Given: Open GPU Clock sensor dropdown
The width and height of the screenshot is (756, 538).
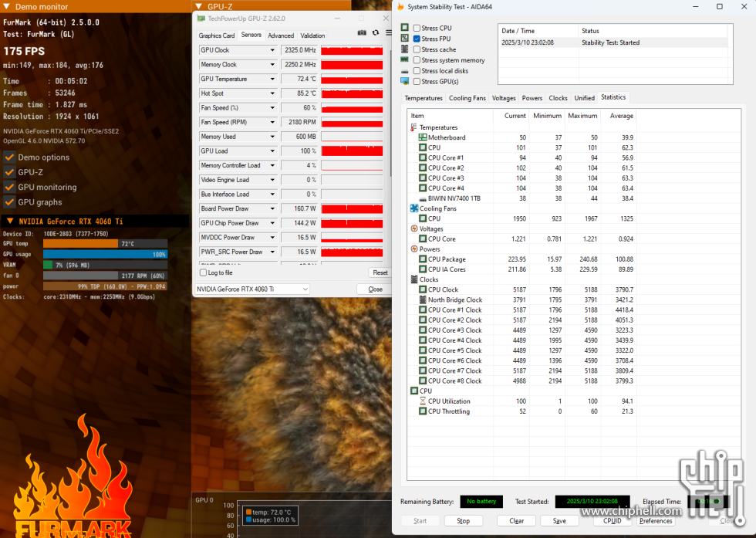Looking at the screenshot, I should [x=272, y=50].
